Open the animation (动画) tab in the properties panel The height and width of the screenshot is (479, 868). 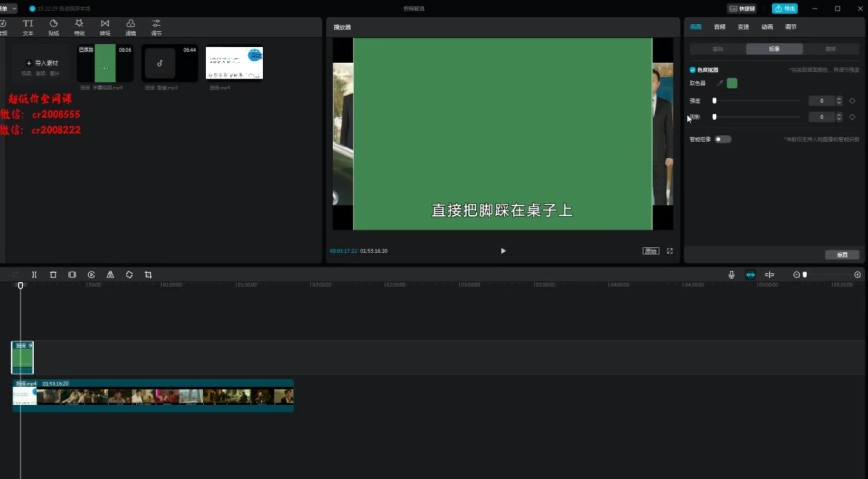tap(767, 27)
